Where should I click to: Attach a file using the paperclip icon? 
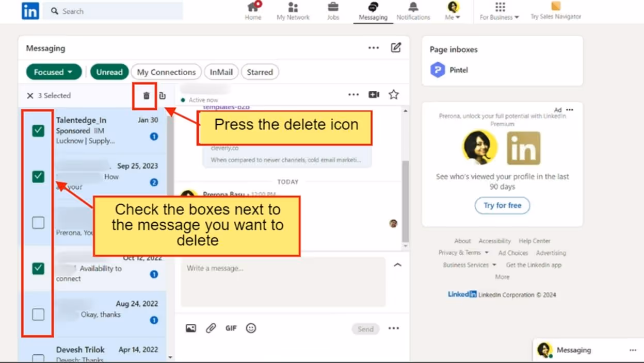click(x=211, y=328)
